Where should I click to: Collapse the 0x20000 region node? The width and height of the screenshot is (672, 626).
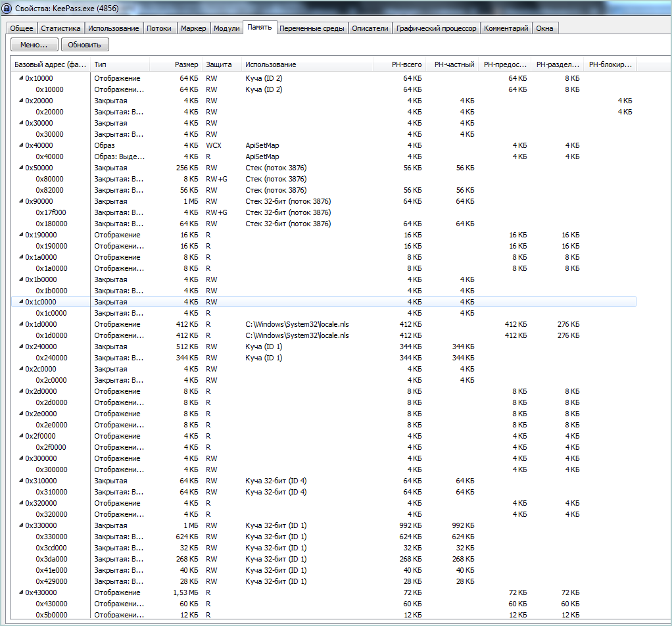21,101
